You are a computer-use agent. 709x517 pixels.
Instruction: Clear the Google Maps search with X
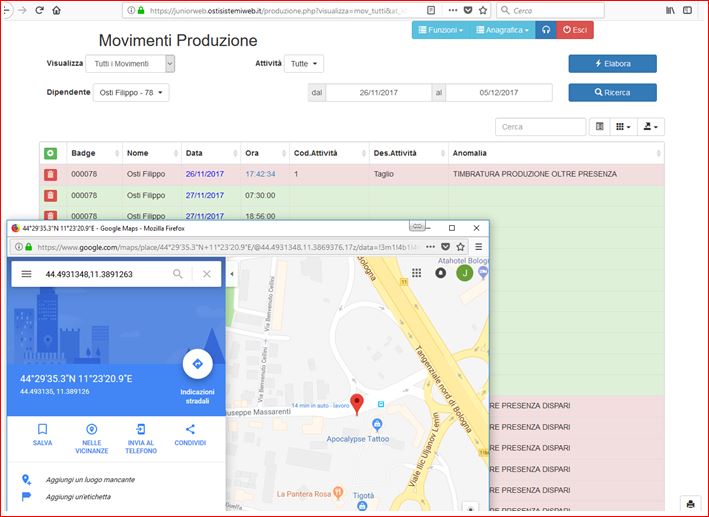pyautogui.click(x=207, y=274)
